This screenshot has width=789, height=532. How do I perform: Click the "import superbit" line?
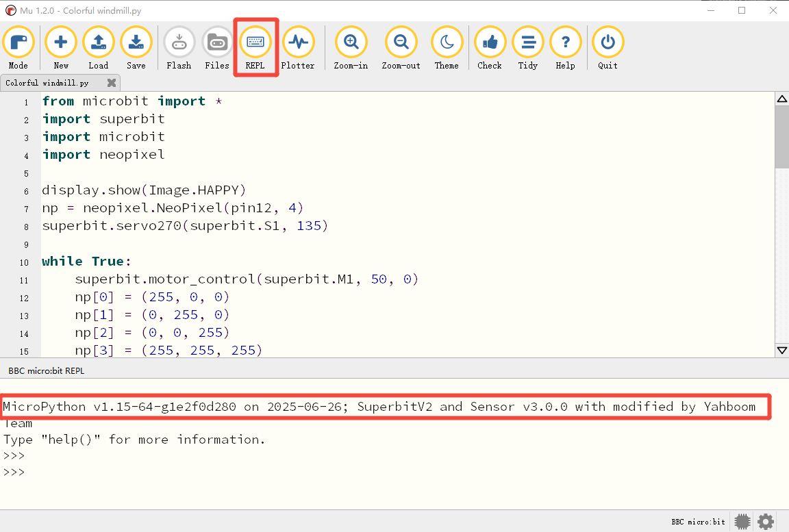pyautogui.click(x=103, y=119)
